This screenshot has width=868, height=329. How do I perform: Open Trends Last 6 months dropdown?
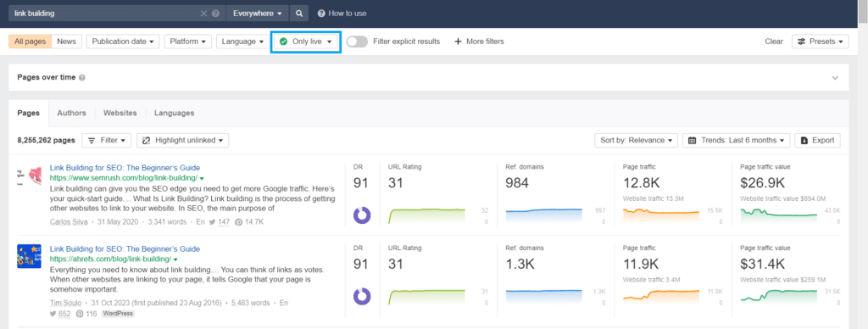coord(737,141)
